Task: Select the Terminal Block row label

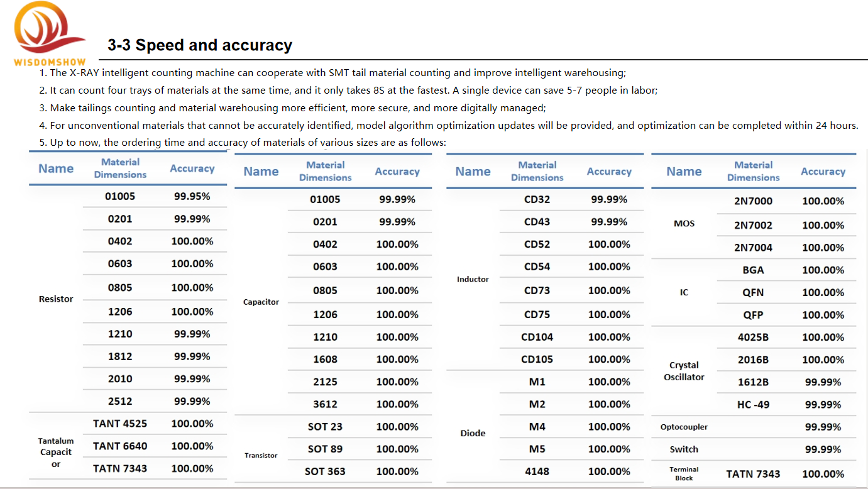Action: 684,474
